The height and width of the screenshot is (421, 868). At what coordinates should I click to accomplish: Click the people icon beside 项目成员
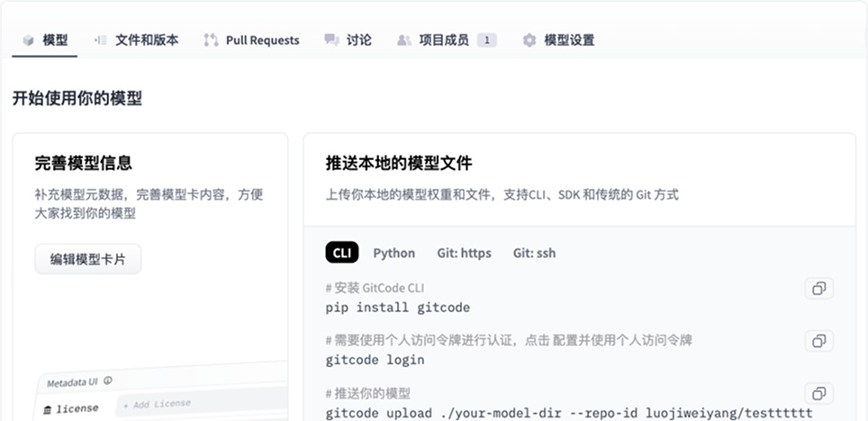404,40
